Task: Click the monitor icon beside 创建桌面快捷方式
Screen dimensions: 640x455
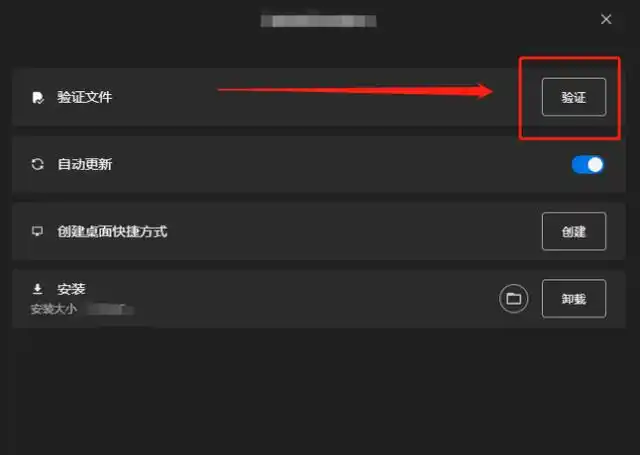Action: [38, 231]
